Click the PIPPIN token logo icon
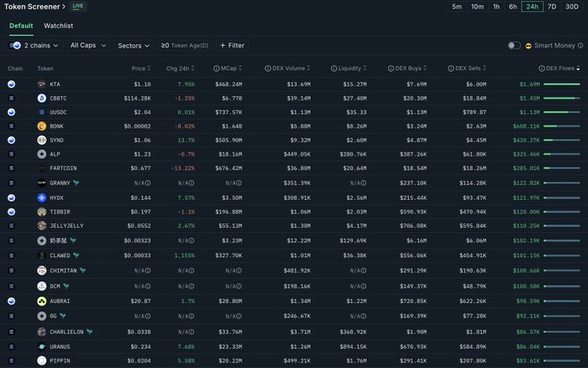 point(42,360)
